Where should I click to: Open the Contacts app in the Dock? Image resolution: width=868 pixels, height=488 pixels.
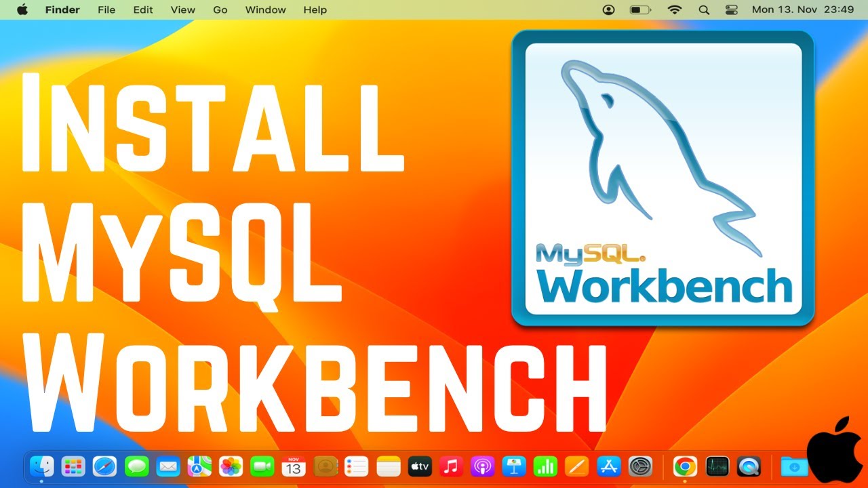(x=325, y=466)
